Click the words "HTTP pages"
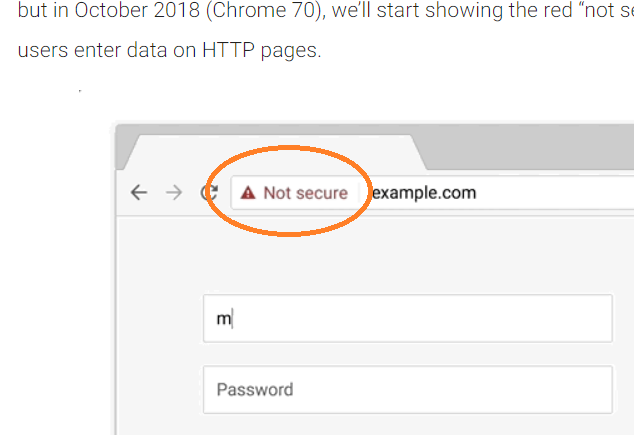Image resolution: width=634 pixels, height=435 pixels. [x=262, y=51]
